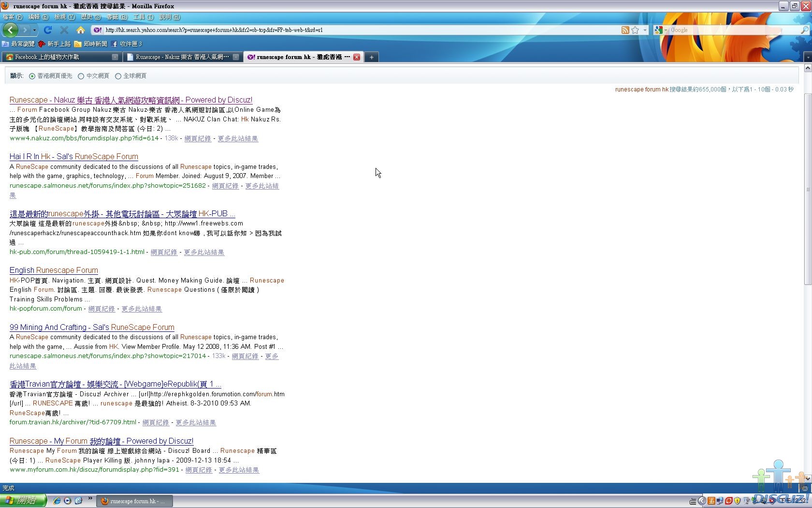Open the 編輯 (Edit) menu
Screen dimensions: 812x508
(38, 17)
